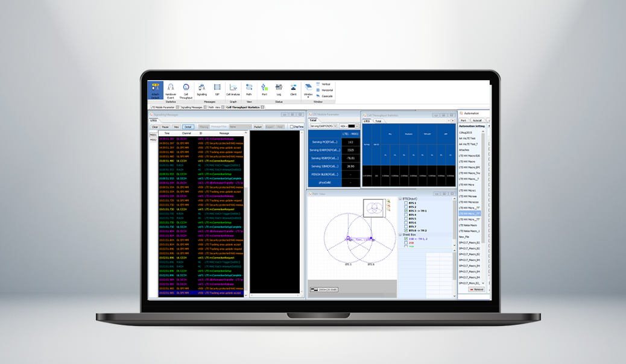Open the Message Filter dropdown
Screen dimensions: 626x364
(x=241, y=127)
